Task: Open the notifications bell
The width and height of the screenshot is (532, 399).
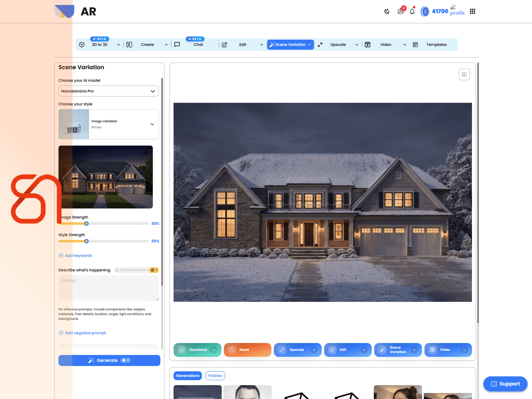Action: pos(412,11)
